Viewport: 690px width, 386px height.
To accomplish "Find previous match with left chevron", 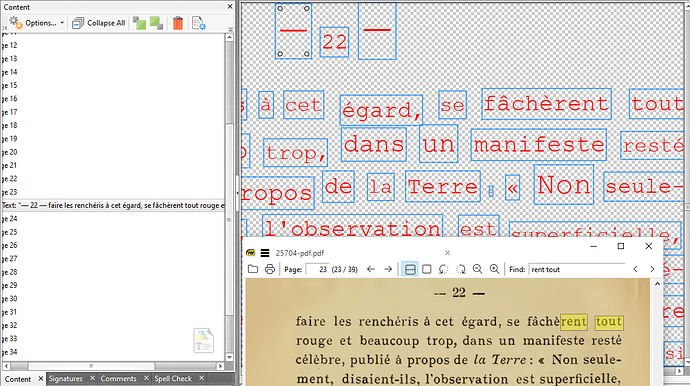I will (635, 269).
